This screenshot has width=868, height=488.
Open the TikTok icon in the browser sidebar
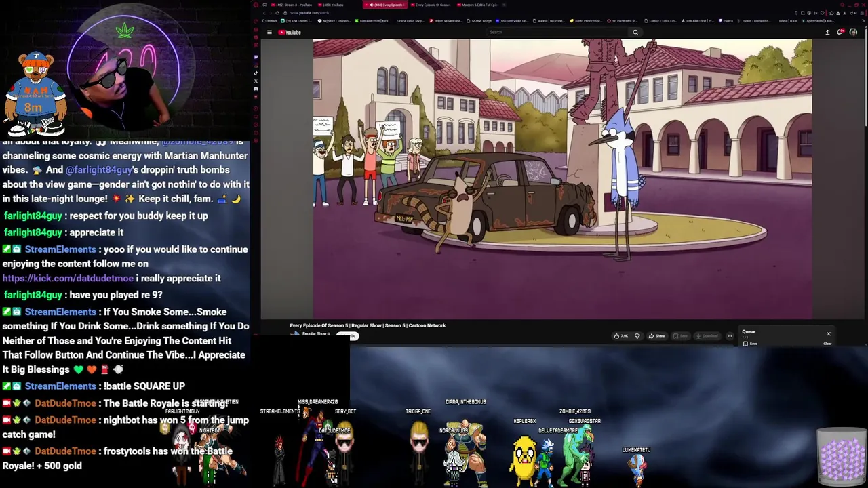[x=256, y=73]
